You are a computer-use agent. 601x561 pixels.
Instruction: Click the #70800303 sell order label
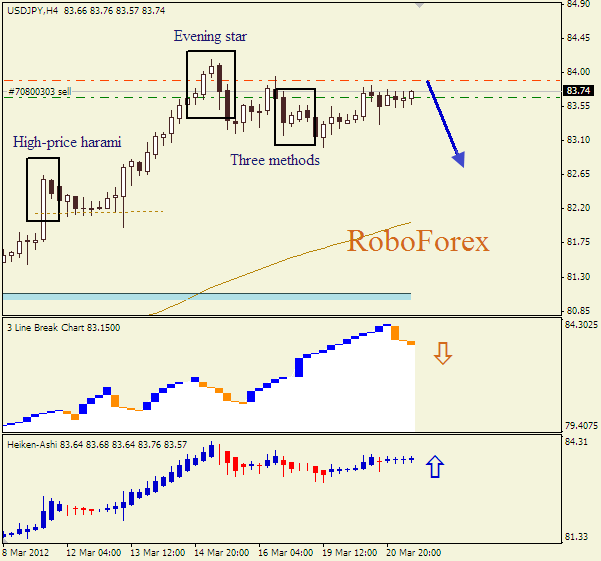point(40,91)
